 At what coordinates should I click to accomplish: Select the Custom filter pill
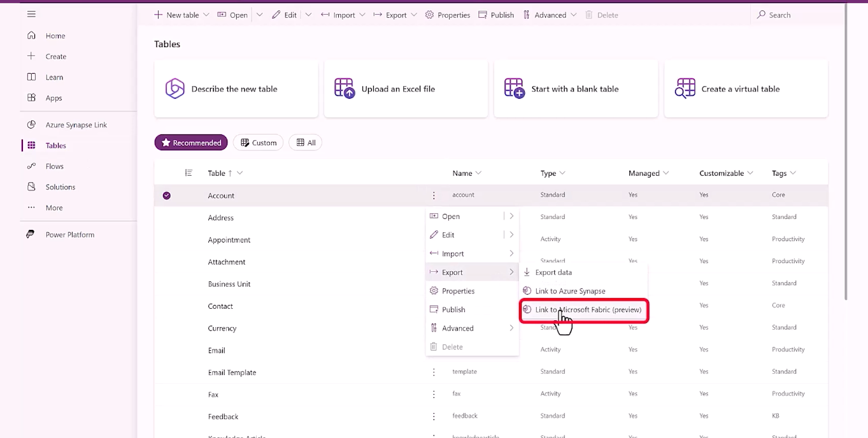(259, 143)
